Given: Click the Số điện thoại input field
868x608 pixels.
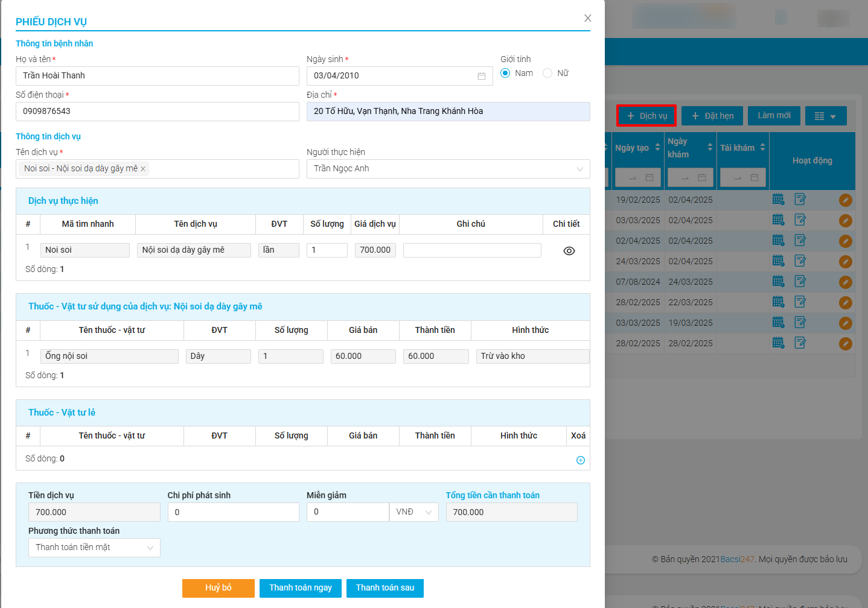Looking at the screenshot, I should click(158, 112).
